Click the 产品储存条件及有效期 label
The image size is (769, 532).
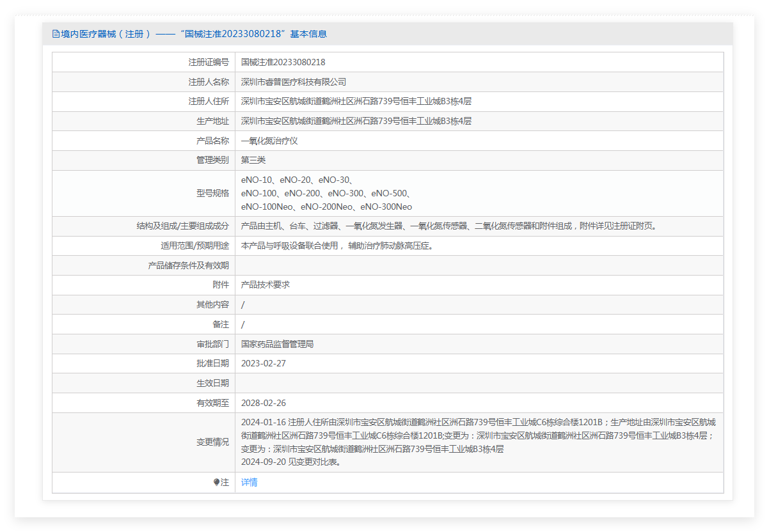pos(188,265)
